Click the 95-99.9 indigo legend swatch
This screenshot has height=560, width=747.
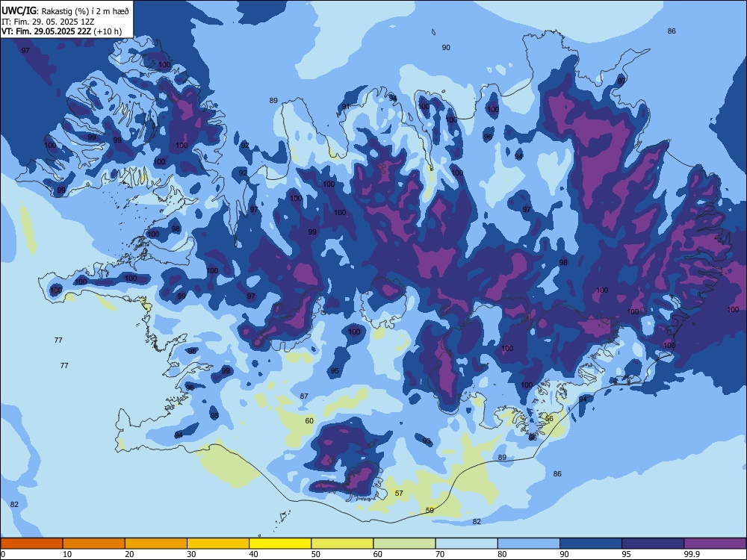point(653,544)
